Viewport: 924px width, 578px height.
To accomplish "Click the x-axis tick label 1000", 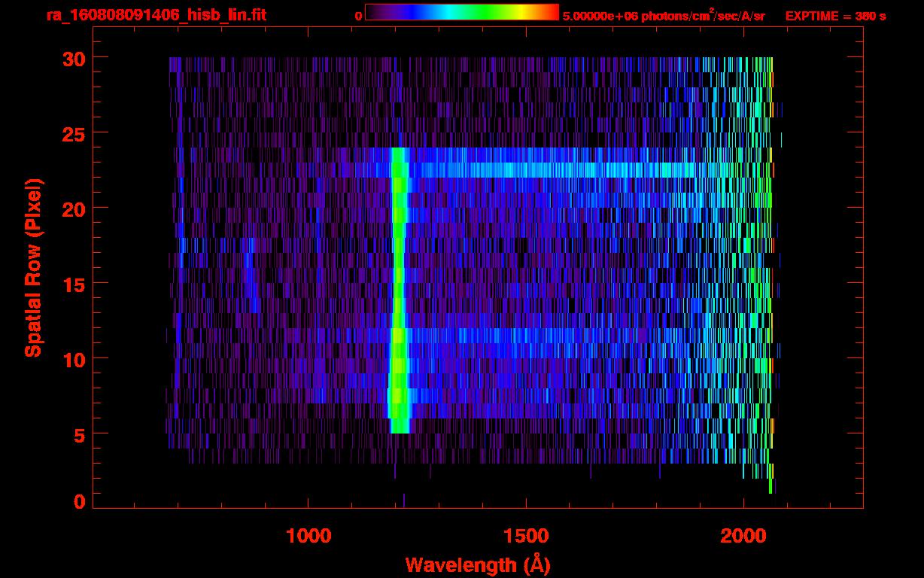I will pos(309,536).
